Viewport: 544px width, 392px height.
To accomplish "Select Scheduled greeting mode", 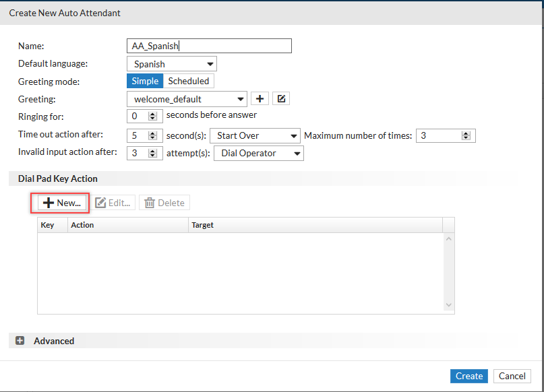I will [x=188, y=81].
